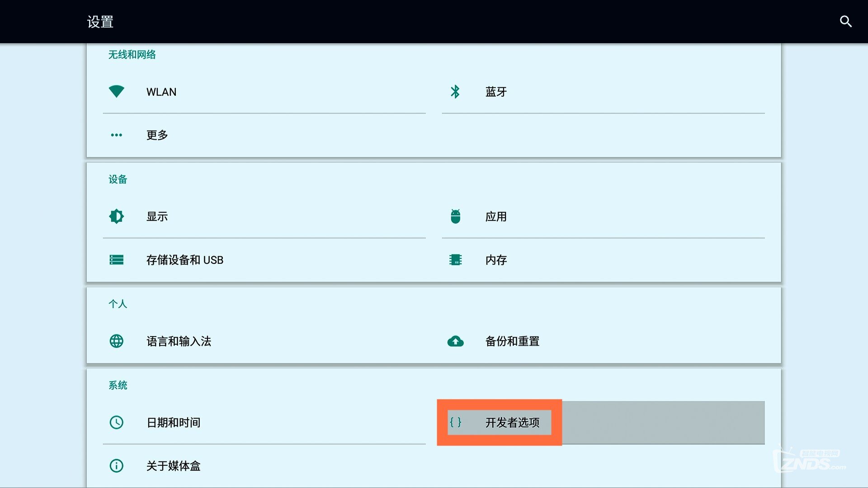This screenshot has width=868, height=488.
Task: Click the clock date-and-time icon
Action: [x=116, y=422]
